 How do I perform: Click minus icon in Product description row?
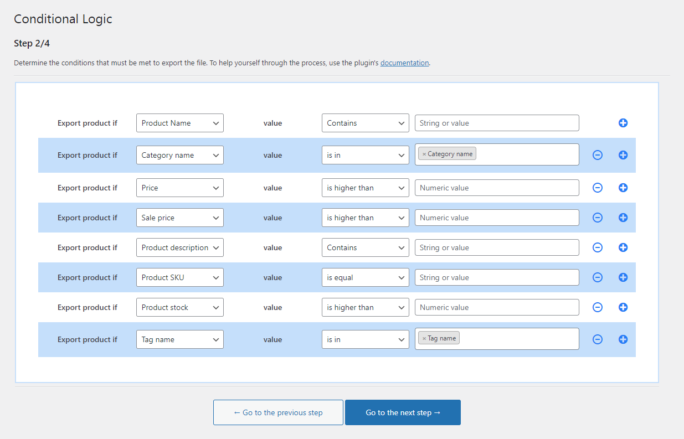[597, 248]
